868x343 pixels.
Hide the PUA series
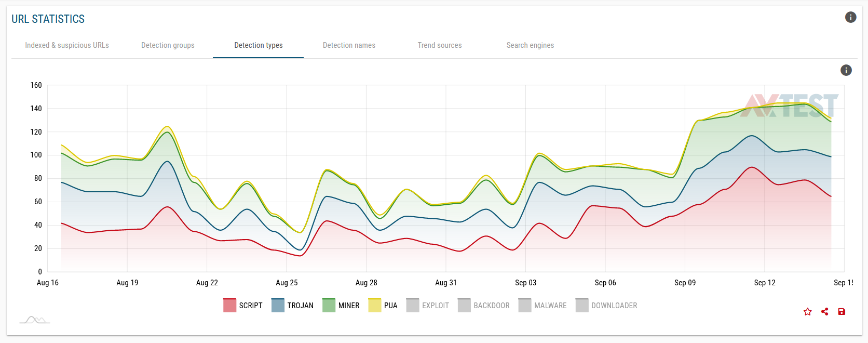tap(383, 306)
